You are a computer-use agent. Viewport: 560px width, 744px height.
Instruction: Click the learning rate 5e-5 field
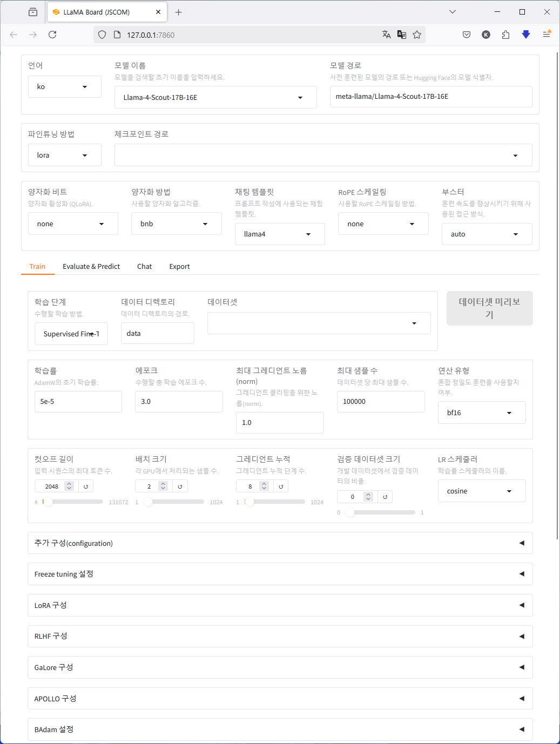[x=78, y=402]
